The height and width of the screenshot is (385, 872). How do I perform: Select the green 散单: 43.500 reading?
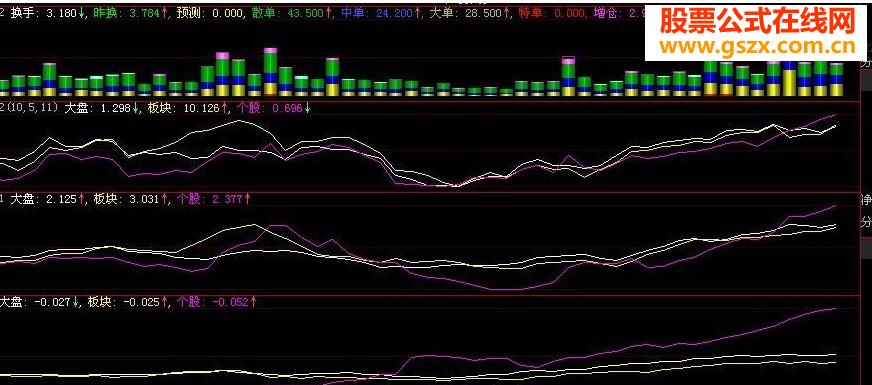(x=291, y=13)
